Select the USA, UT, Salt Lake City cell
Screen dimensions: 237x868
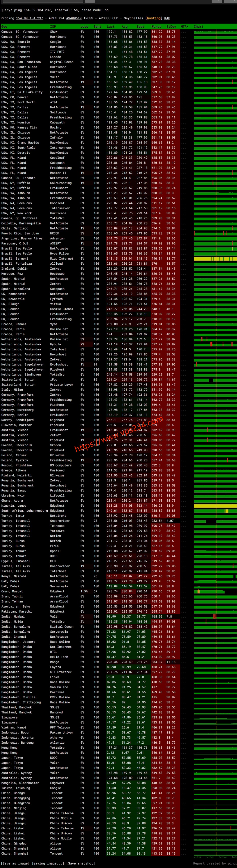pyautogui.click(x=22, y=92)
